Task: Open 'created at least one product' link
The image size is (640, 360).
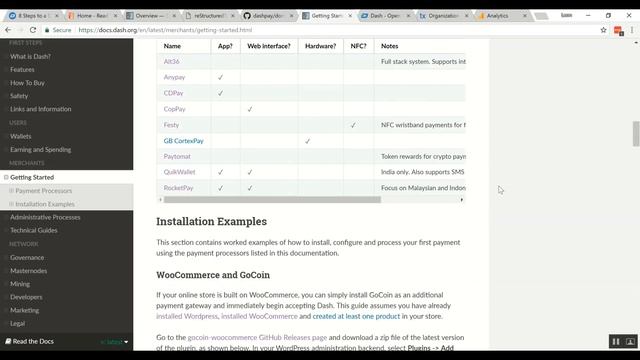Action: (x=356, y=316)
